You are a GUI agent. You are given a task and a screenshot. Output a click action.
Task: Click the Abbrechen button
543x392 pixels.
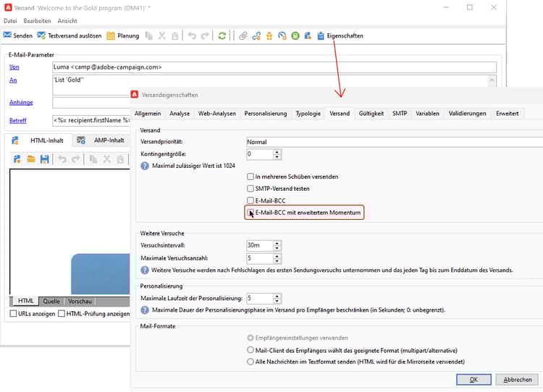pos(518,380)
